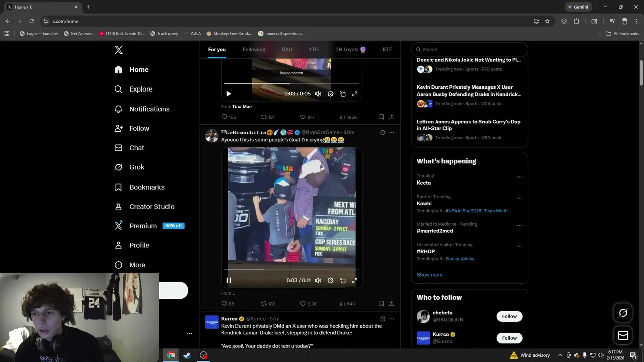Share the Tina Mae video post
Image resolution: width=644 pixels, height=362 pixels.
[392, 117]
